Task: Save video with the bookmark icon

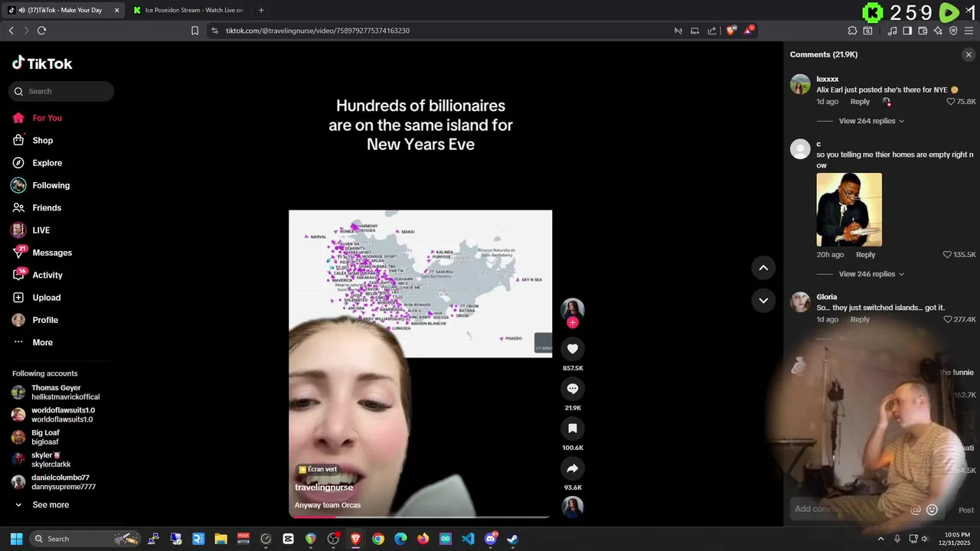Action: coord(572,429)
